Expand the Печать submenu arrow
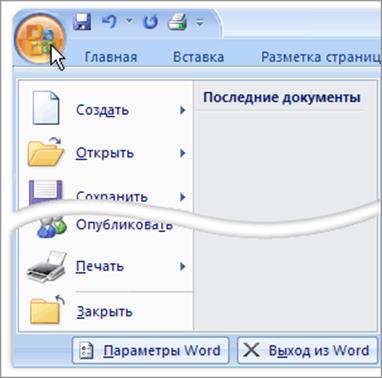This screenshot has height=378, width=382. point(182,266)
